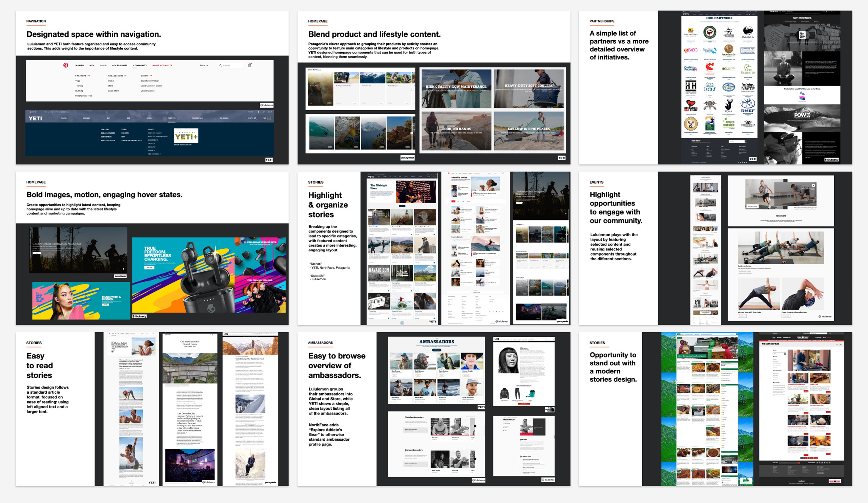Expand the SWEATLIFE section arrow

pos(89,76)
